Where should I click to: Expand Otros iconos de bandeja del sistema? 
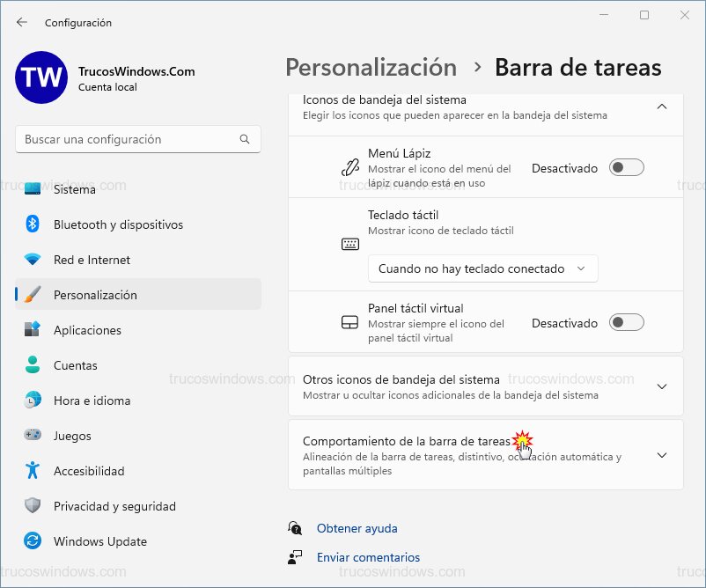(662, 386)
